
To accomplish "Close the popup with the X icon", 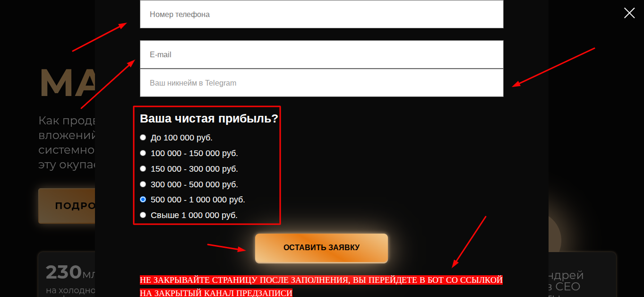I will pyautogui.click(x=629, y=13).
